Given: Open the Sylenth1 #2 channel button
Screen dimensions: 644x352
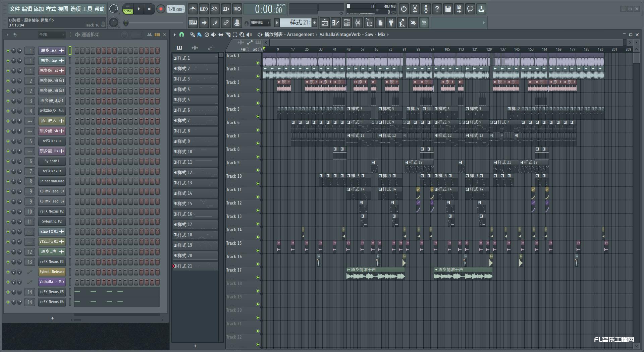Looking at the screenshot, I should click(52, 222).
